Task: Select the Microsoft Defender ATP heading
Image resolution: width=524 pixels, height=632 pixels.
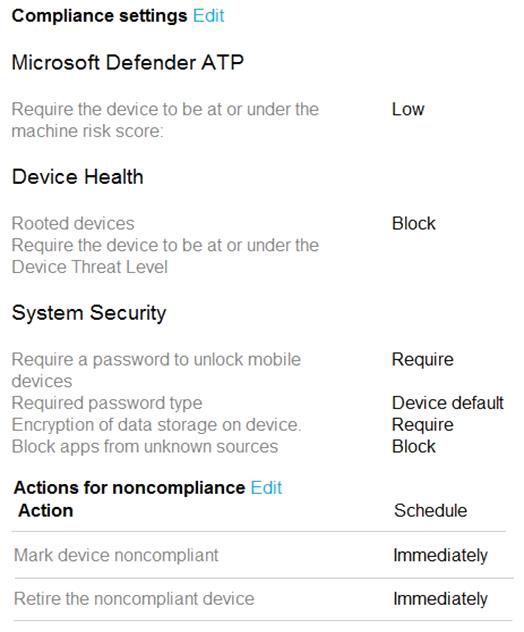Action: tap(128, 62)
